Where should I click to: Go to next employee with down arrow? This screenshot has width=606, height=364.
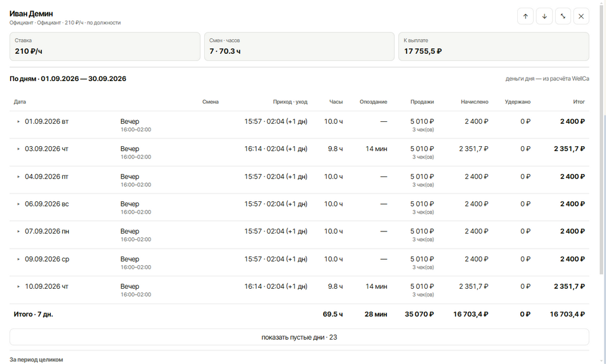[544, 16]
